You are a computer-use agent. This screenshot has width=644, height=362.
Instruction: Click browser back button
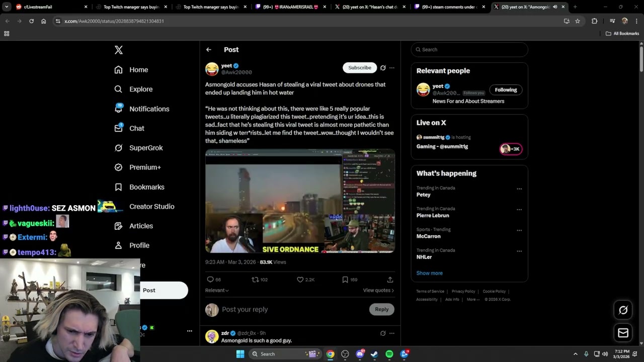tap(8, 21)
